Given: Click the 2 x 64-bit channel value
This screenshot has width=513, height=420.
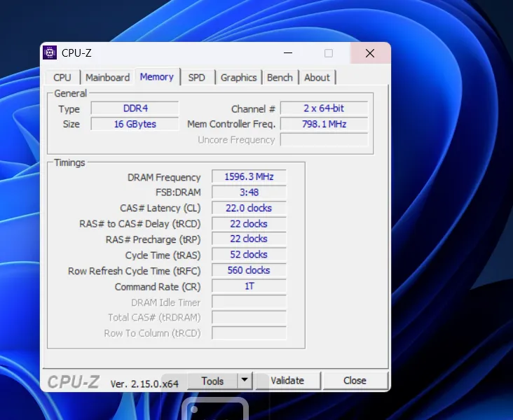Looking at the screenshot, I should click(324, 108).
